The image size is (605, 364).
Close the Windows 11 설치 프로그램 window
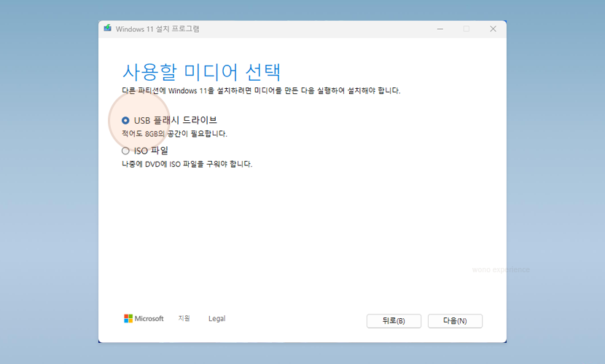493,29
